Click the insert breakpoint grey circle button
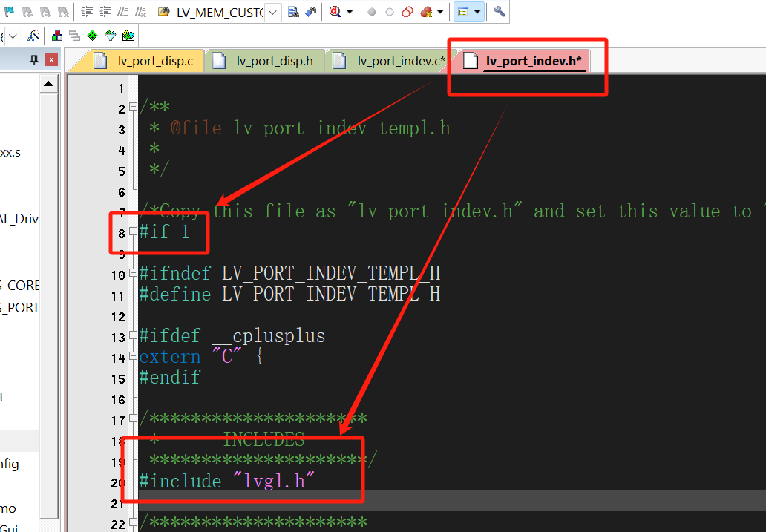Image resolution: width=766 pixels, height=532 pixels. tap(372, 12)
